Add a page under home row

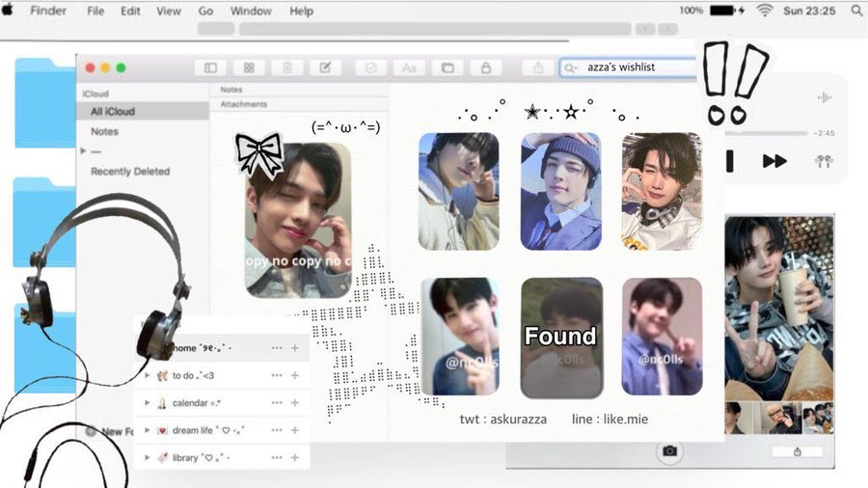point(295,348)
